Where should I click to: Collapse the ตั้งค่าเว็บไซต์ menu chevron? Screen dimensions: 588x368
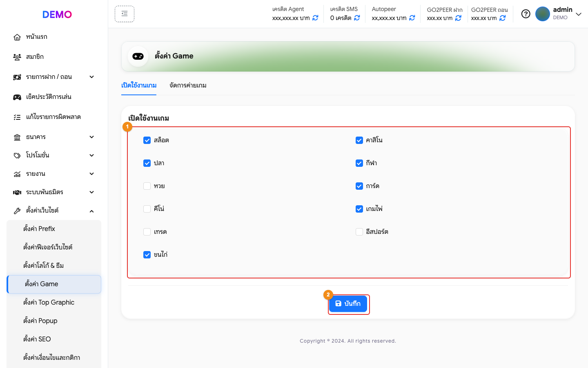(92, 211)
